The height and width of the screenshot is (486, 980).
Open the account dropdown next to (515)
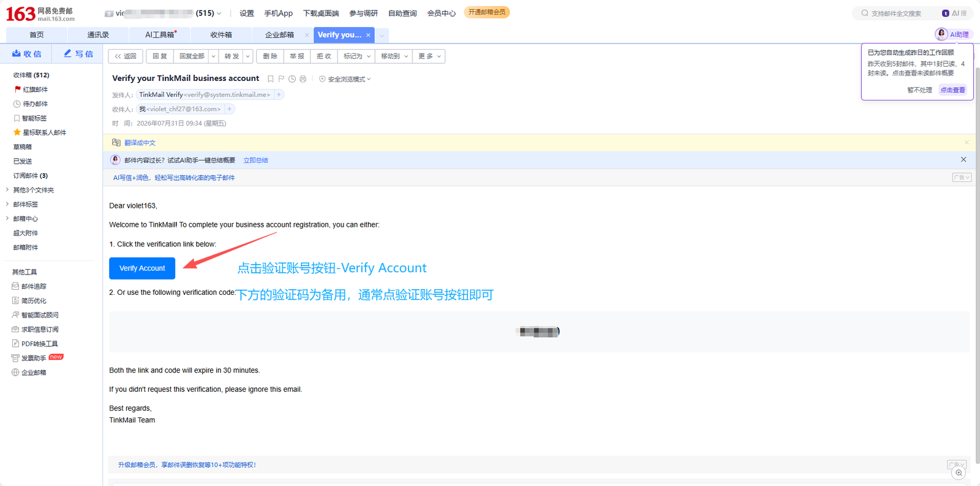tap(219, 13)
